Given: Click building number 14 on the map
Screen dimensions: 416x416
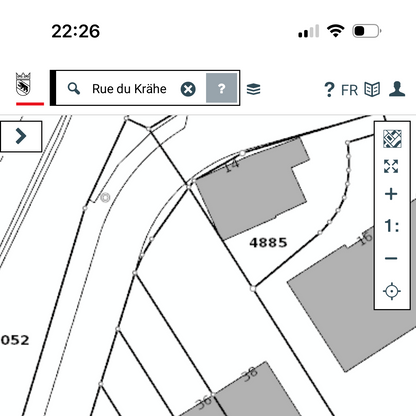Looking at the screenshot, I should [232, 166].
